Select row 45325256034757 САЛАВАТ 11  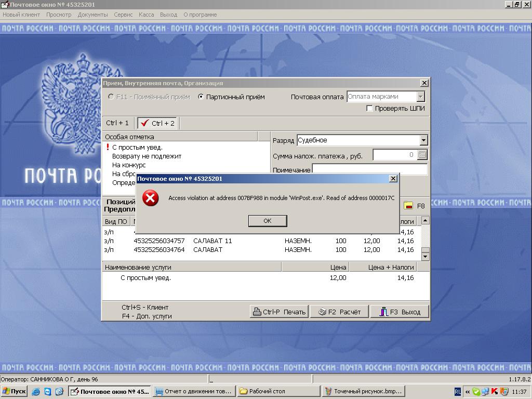point(261,241)
